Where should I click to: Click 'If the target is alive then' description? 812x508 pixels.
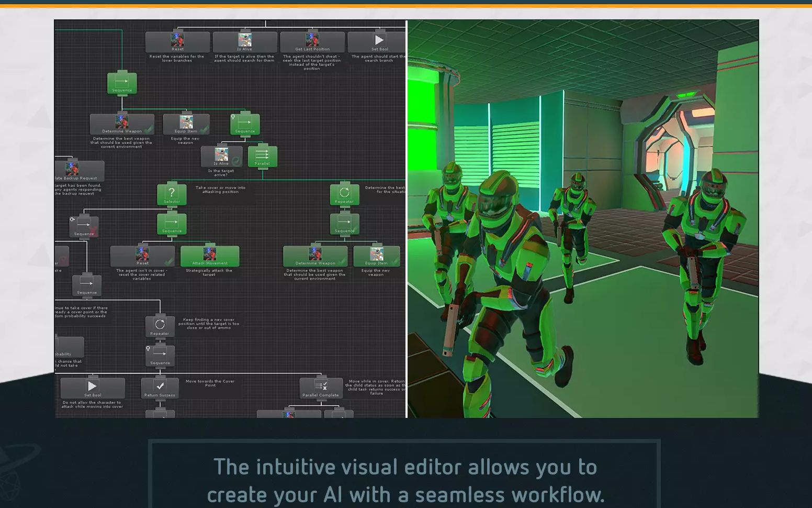(x=244, y=58)
